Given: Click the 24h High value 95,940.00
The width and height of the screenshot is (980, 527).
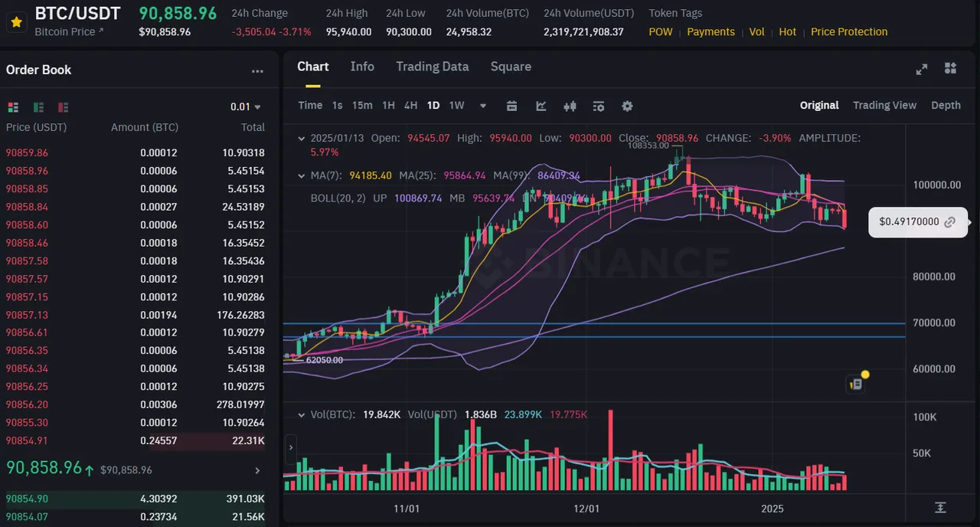Looking at the screenshot, I should point(348,32).
